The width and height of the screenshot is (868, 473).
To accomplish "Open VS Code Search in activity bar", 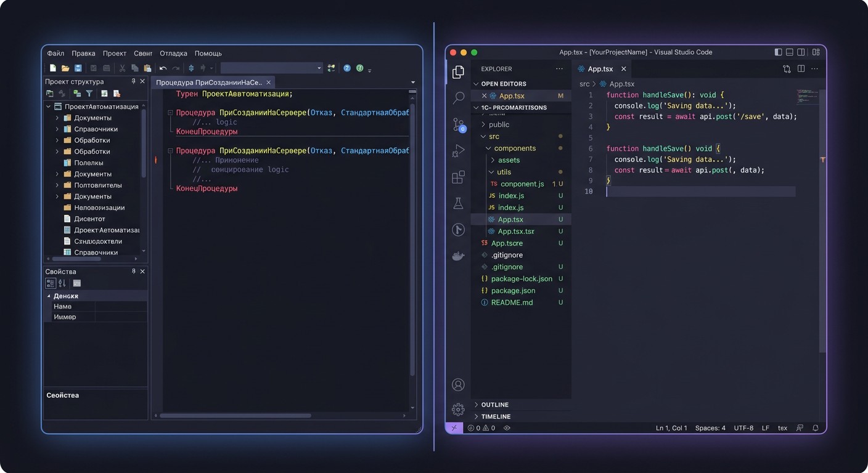I will pos(459,97).
